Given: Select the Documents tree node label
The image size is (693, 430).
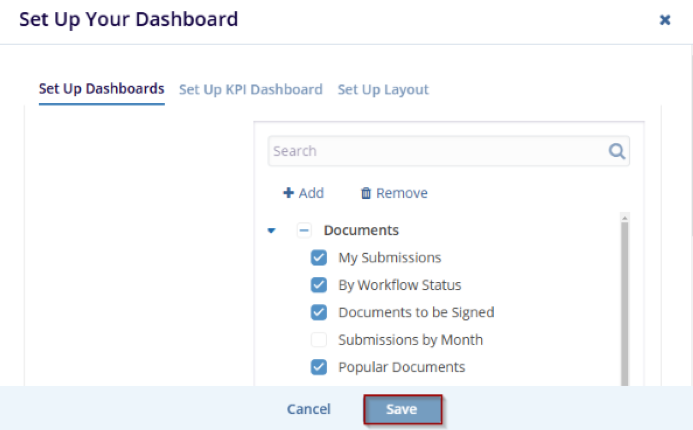Looking at the screenshot, I should [x=361, y=230].
